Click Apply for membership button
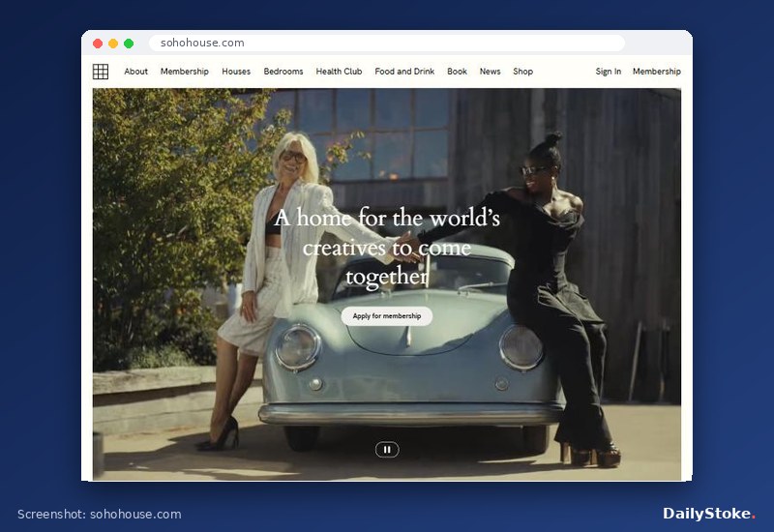Image resolution: width=774 pixels, height=532 pixels. pyautogui.click(x=386, y=316)
